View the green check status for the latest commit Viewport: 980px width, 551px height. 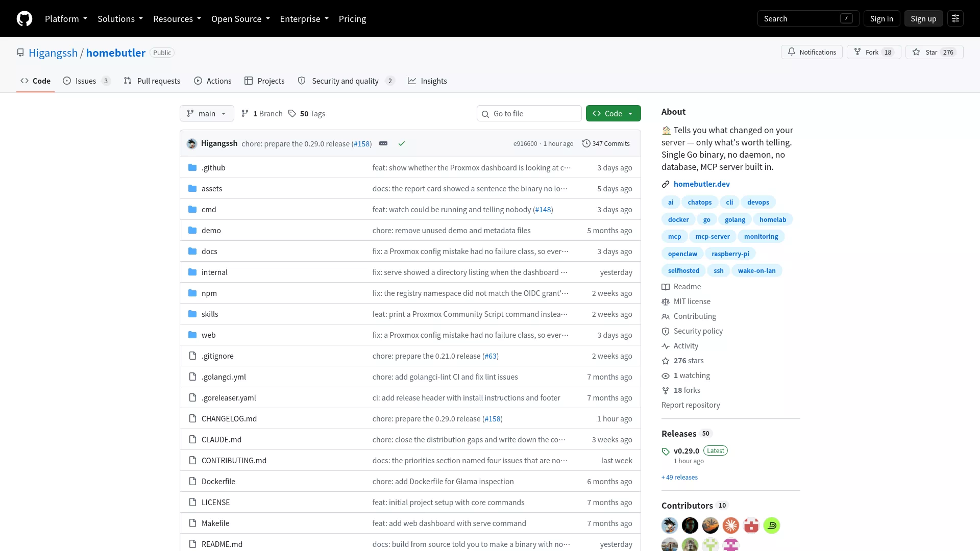click(x=402, y=144)
